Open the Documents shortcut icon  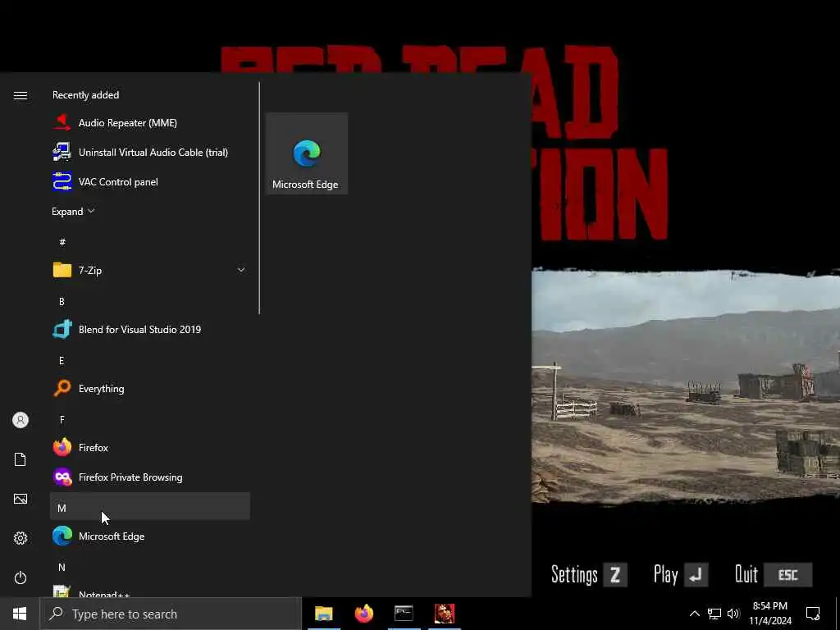pos(21,459)
